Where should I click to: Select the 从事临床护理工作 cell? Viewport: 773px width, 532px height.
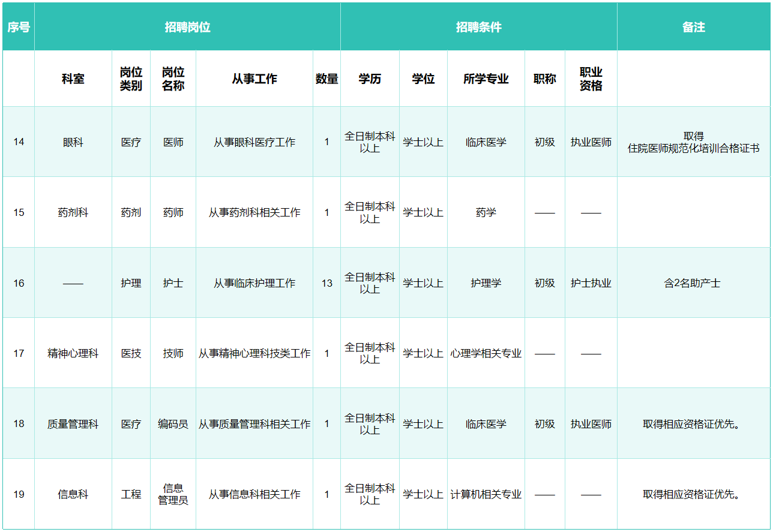(254, 283)
